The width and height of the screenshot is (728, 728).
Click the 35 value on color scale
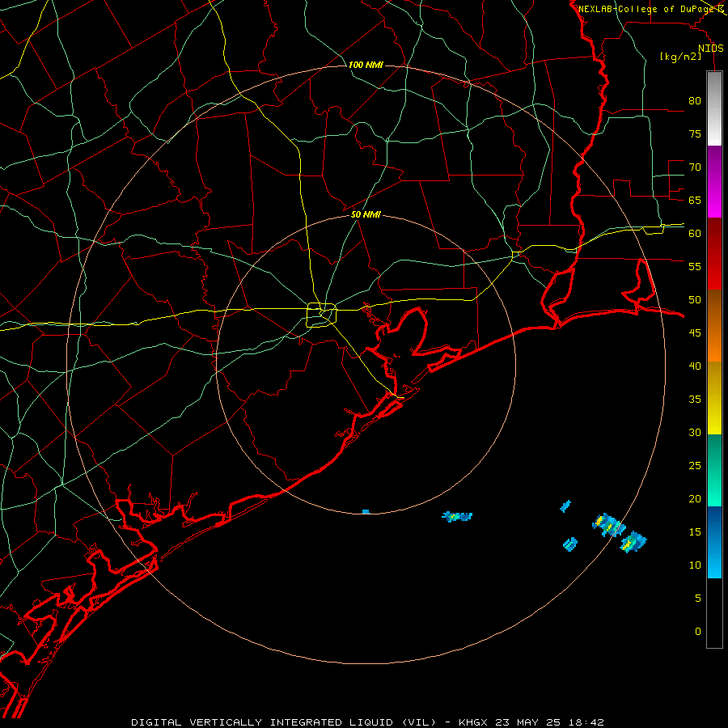(x=695, y=400)
